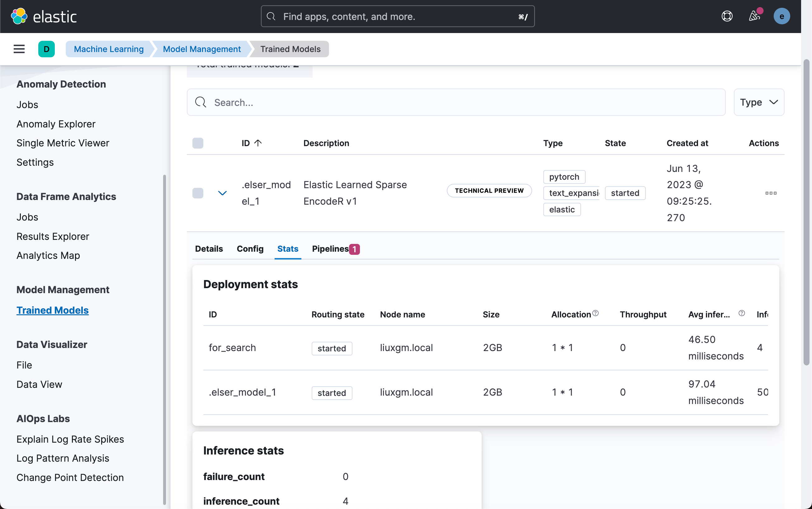Click the Machine Learning breadcrumb
This screenshot has height=509, width=812.
tap(109, 49)
